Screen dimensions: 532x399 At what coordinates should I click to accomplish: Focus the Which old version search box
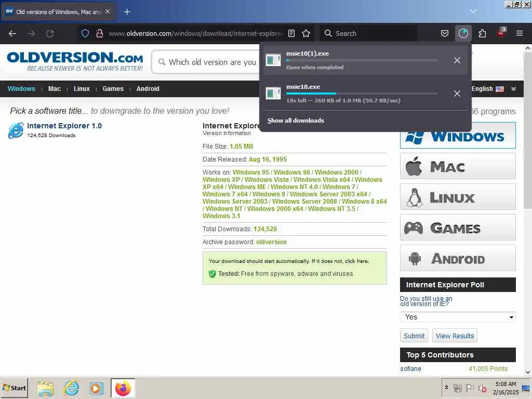[207, 62]
